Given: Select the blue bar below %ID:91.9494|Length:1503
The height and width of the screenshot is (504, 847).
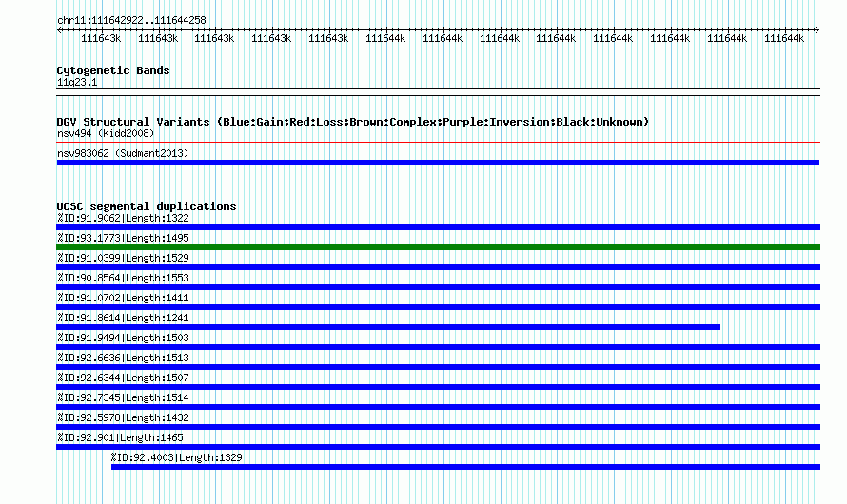Looking at the screenshot, I should [x=438, y=347].
